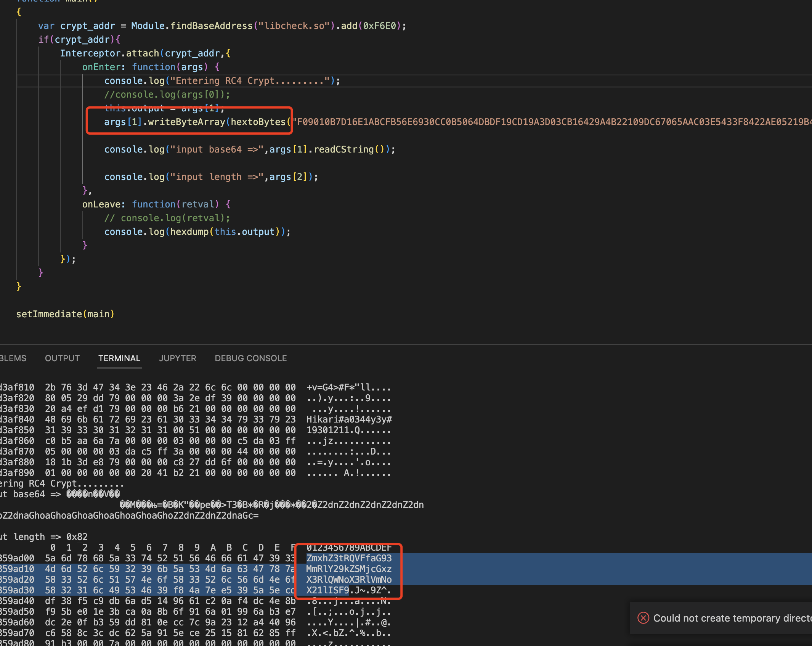
Task: Select the TERMINAL tab
Action: coord(119,358)
